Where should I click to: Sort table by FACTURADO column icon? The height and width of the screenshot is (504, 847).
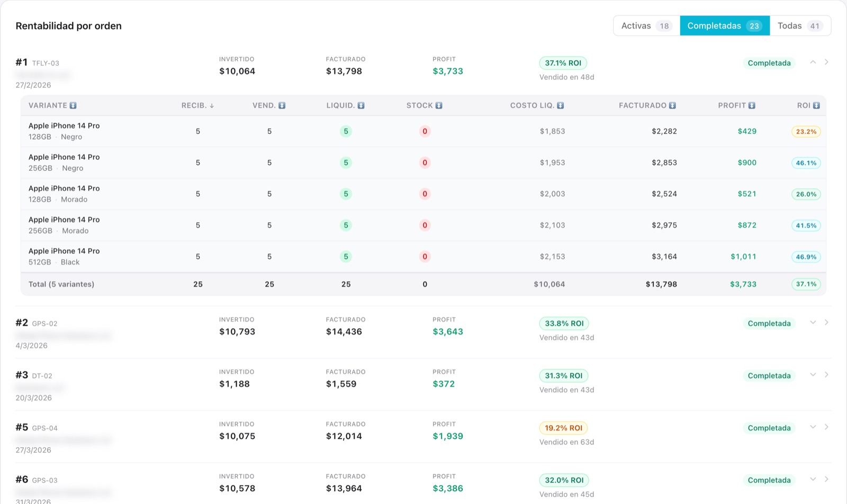672,106
